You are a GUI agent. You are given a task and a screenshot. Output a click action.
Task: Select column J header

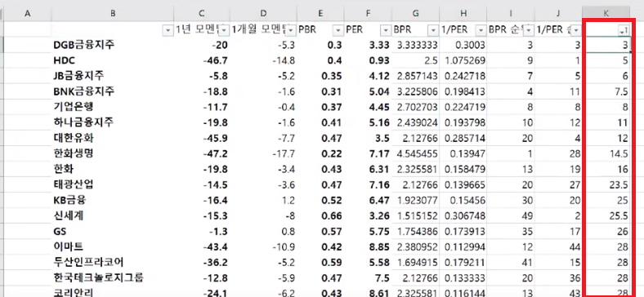[558, 14]
